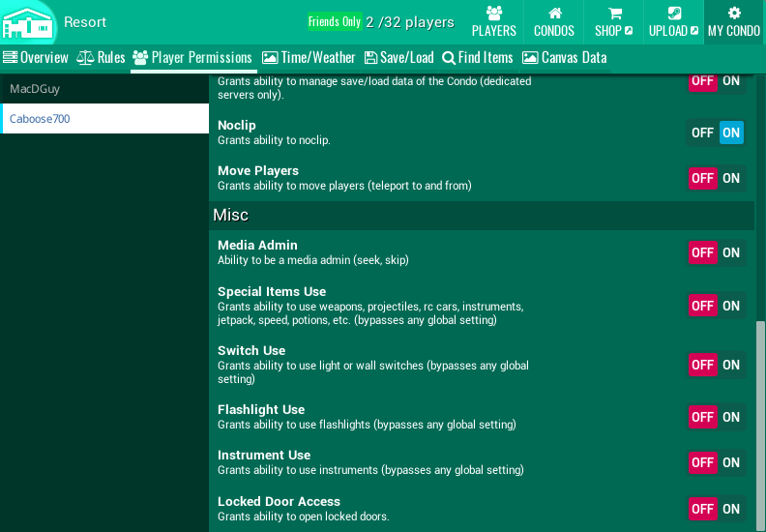This screenshot has width=766, height=532.
Task: Open the Upload Steam icon
Action: tap(674, 13)
